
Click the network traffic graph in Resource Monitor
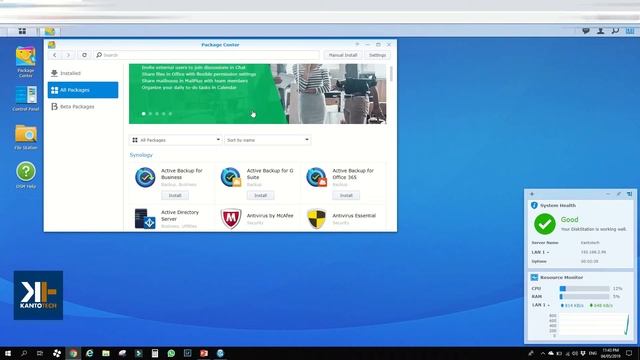pos(594,325)
